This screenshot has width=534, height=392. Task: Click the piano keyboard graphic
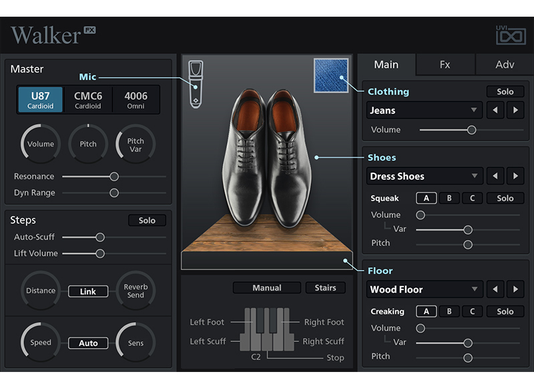(x=267, y=329)
